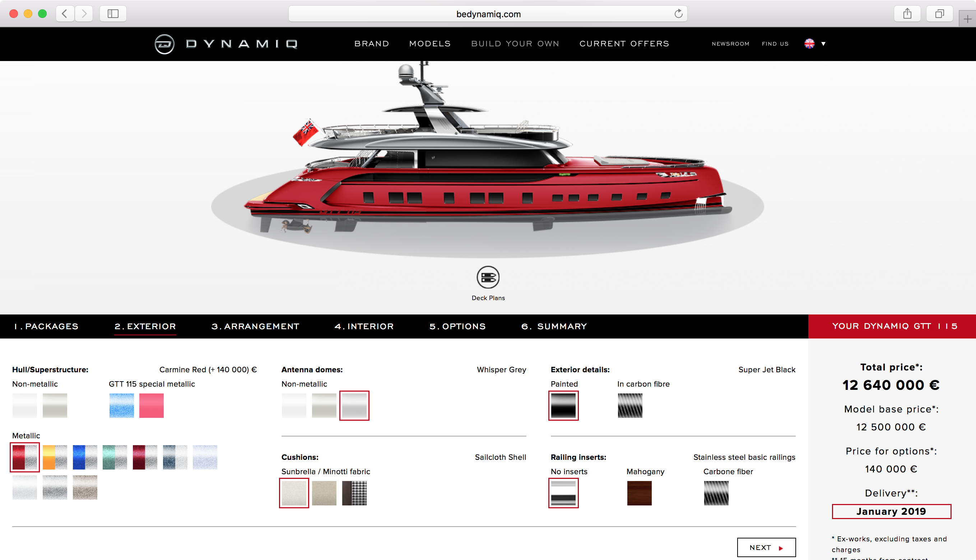Click the DYNAMIQ wordmark text

(x=242, y=44)
